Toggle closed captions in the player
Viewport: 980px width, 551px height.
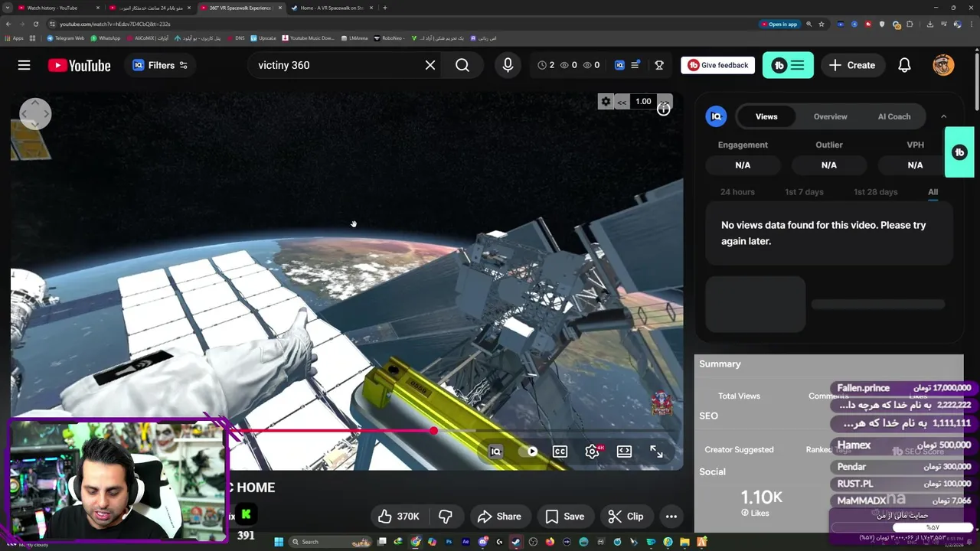(x=560, y=452)
